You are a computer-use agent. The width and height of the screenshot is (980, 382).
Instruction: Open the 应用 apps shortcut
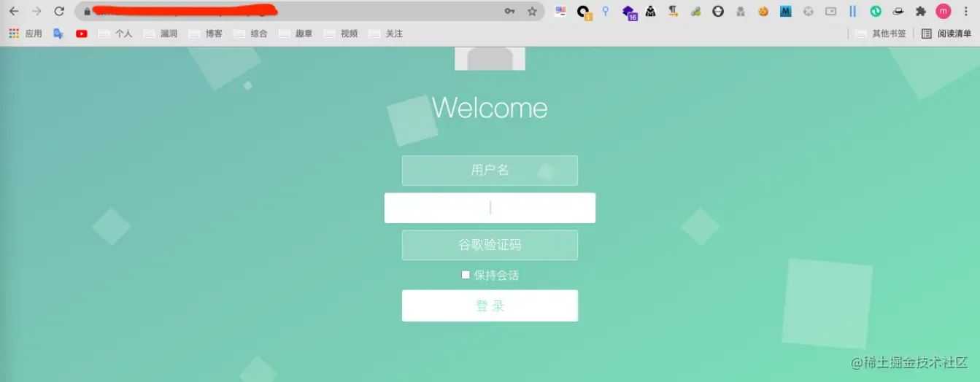point(26,34)
